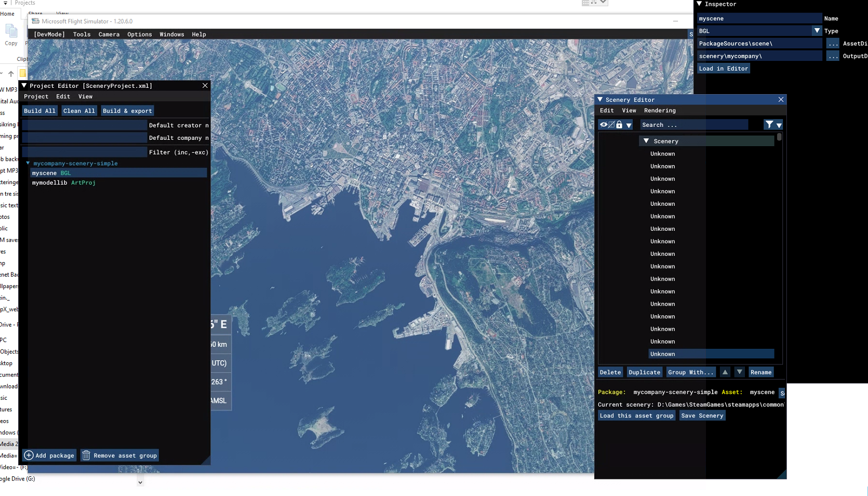Click the Delete button in Scenery Editor
Screen dimensions: 868x496
610,372
